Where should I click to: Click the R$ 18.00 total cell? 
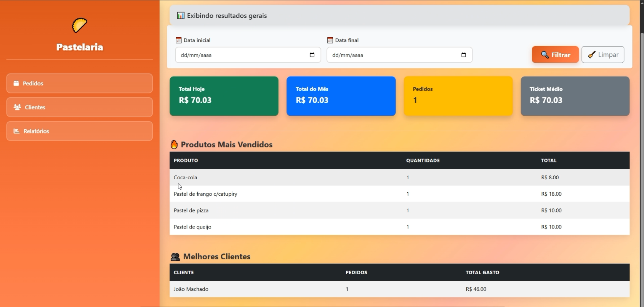tap(551, 194)
